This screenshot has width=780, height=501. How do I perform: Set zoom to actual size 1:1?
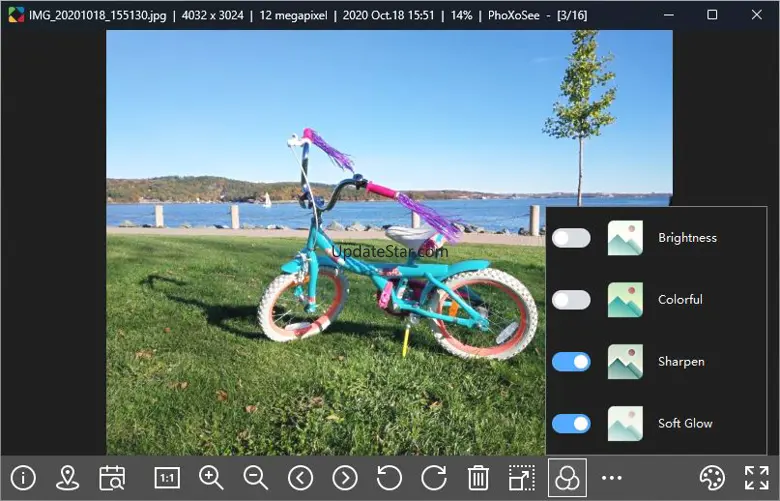pyautogui.click(x=167, y=478)
